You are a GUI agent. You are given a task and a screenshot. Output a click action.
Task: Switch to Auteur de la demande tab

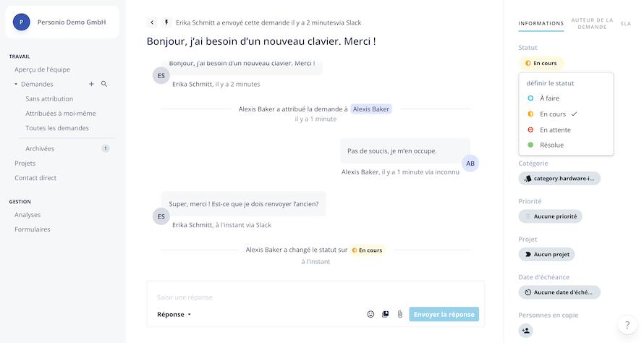(x=592, y=23)
